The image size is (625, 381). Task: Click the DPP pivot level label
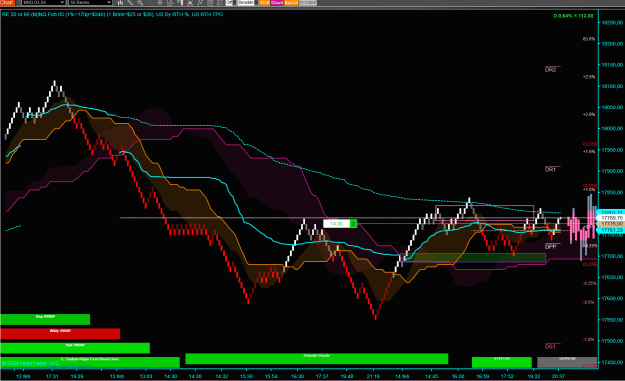click(x=550, y=247)
